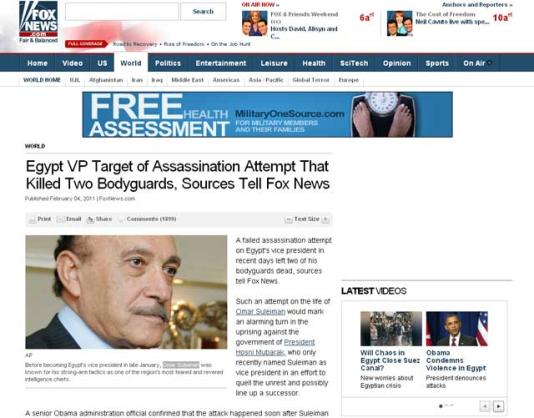Follow the Omar Suleiman hyperlink
Screen dimensions: 534x418
point(260,312)
